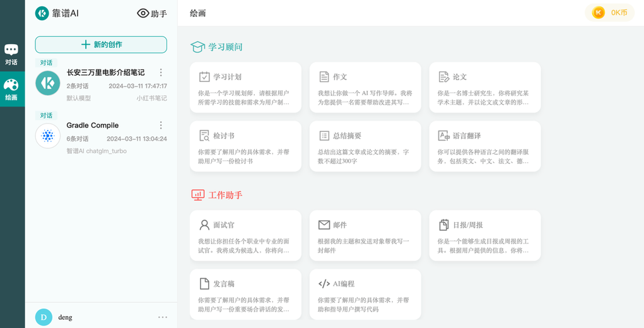The height and width of the screenshot is (328, 644).
Task: Open the Gradle Compile conversation
Action: [101, 136]
